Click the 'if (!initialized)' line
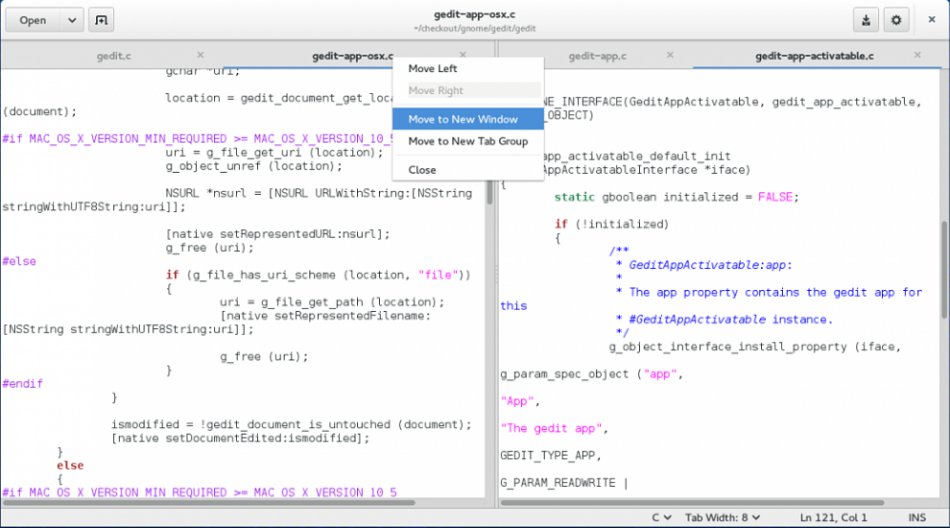 [611, 224]
